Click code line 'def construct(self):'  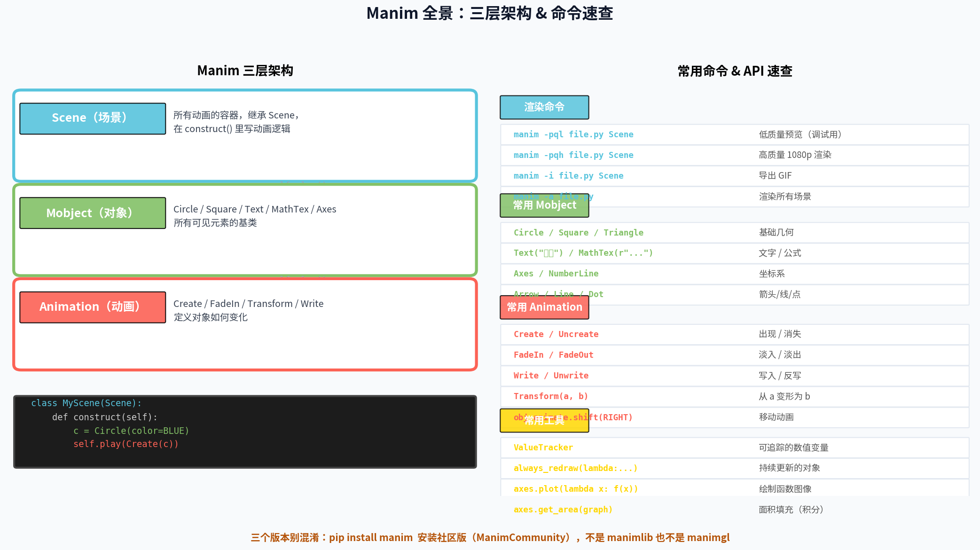pos(105,417)
